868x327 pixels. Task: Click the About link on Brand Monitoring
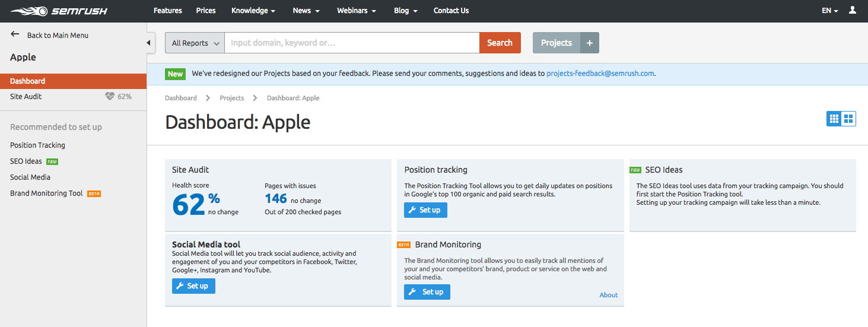(609, 295)
